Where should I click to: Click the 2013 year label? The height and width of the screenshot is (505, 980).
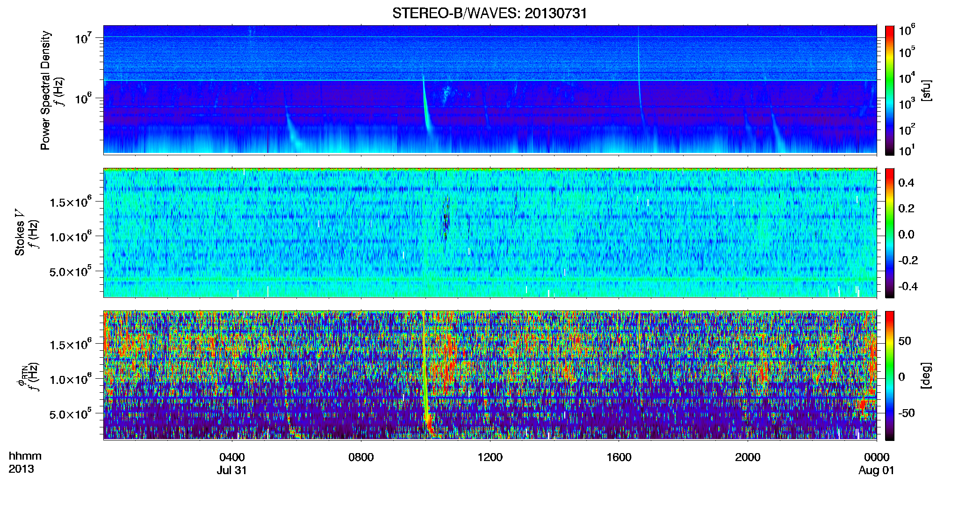coord(21,469)
